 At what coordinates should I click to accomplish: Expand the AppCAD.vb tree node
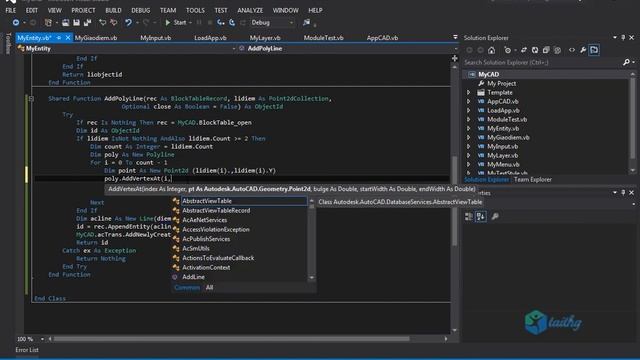click(x=469, y=102)
